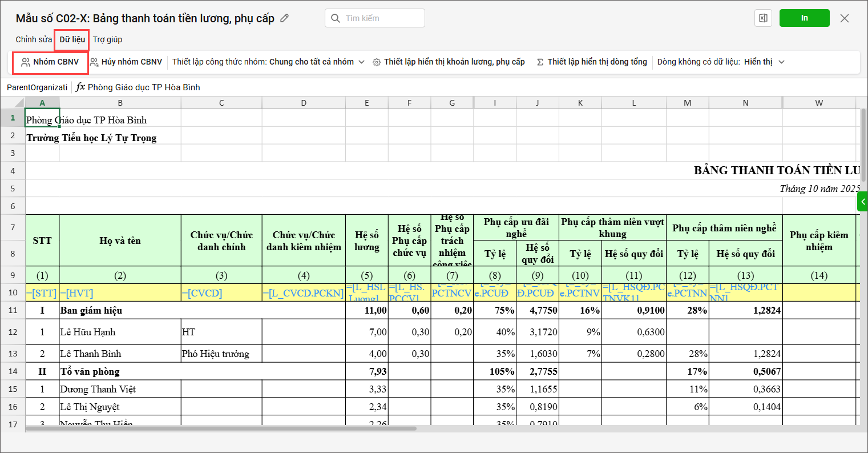Switch to the Trợ giúp tab
Viewport: 868px width, 453px height.
click(107, 39)
